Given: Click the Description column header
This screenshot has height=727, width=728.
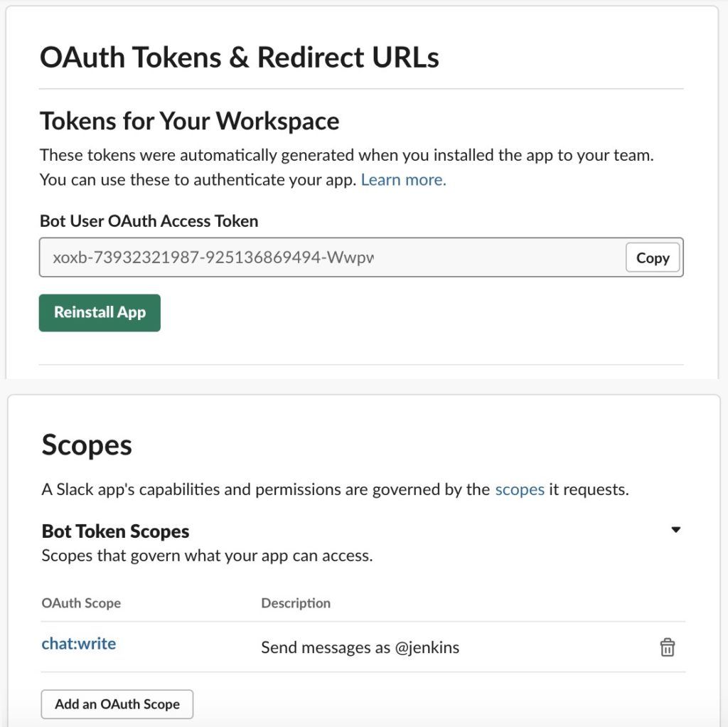Looking at the screenshot, I should click(x=296, y=603).
